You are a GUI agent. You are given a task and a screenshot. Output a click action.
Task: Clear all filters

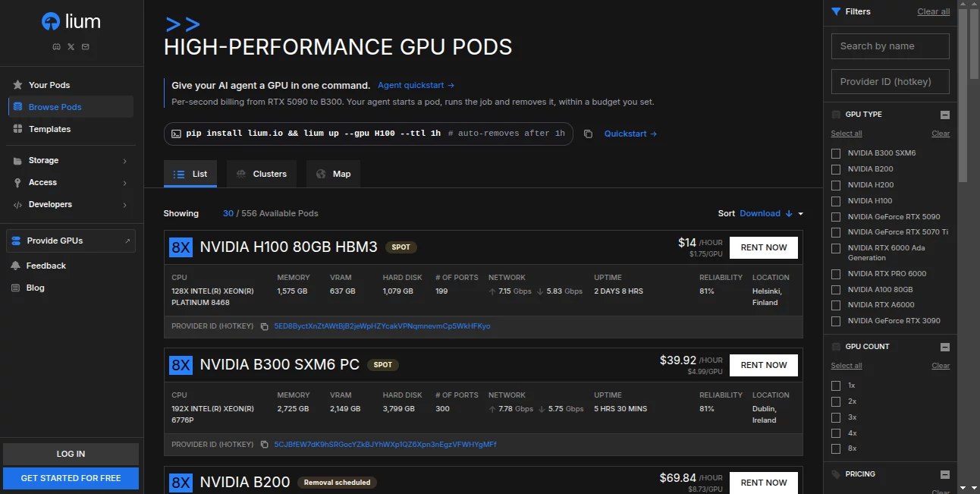click(933, 11)
